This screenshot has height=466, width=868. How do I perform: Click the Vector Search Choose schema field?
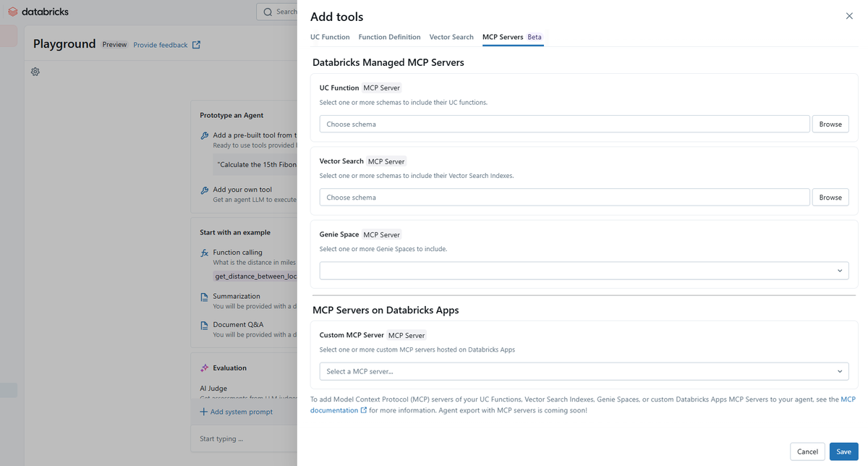(x=564, y=197)
